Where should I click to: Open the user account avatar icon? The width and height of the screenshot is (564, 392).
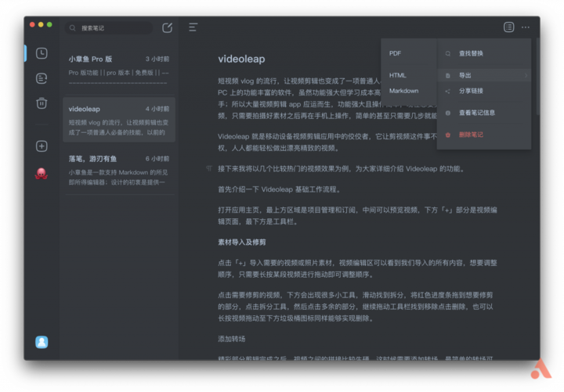pyautogui.click(x=42, y=342)
